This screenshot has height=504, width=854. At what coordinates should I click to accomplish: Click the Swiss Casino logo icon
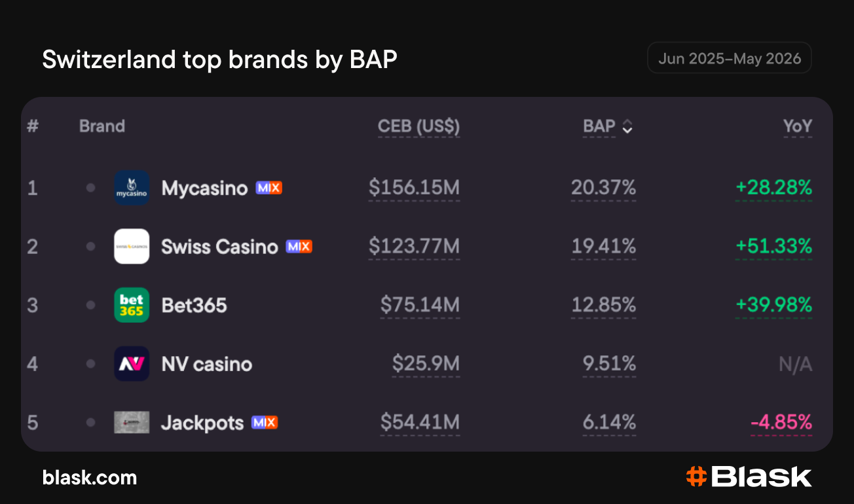(132, 246)
